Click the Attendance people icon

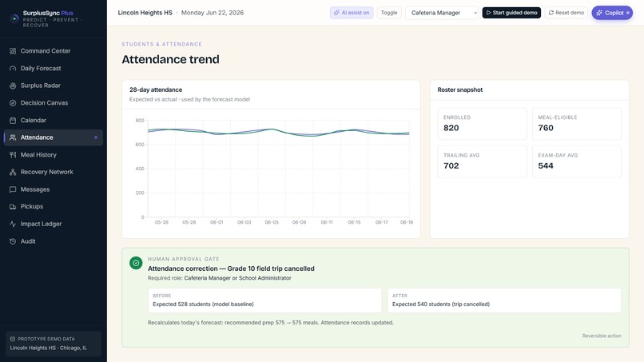[x=13, y=137]
